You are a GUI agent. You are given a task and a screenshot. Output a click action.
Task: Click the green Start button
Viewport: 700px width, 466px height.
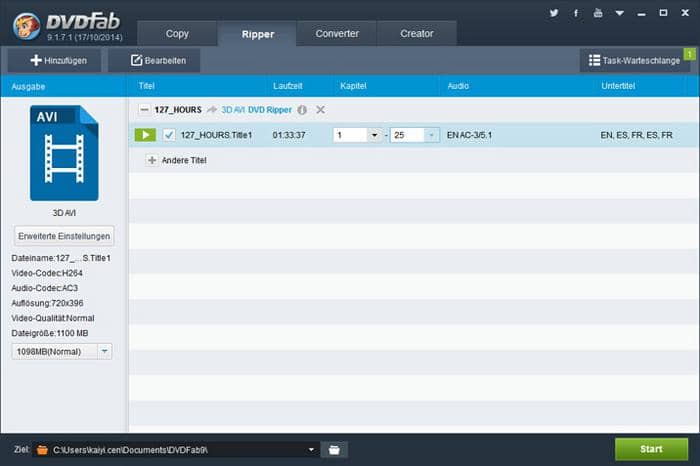[x=651, y=449]
